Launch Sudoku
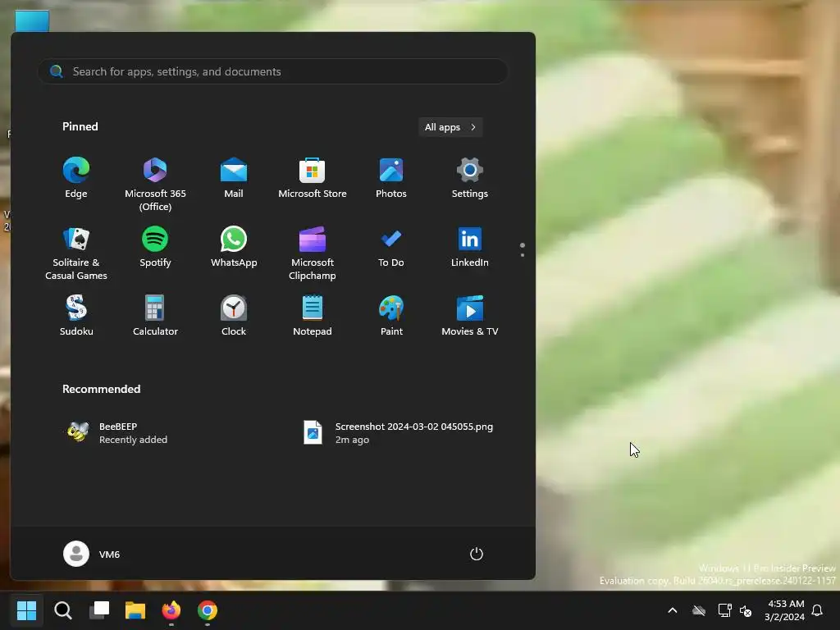 click(x=76, y=316)
